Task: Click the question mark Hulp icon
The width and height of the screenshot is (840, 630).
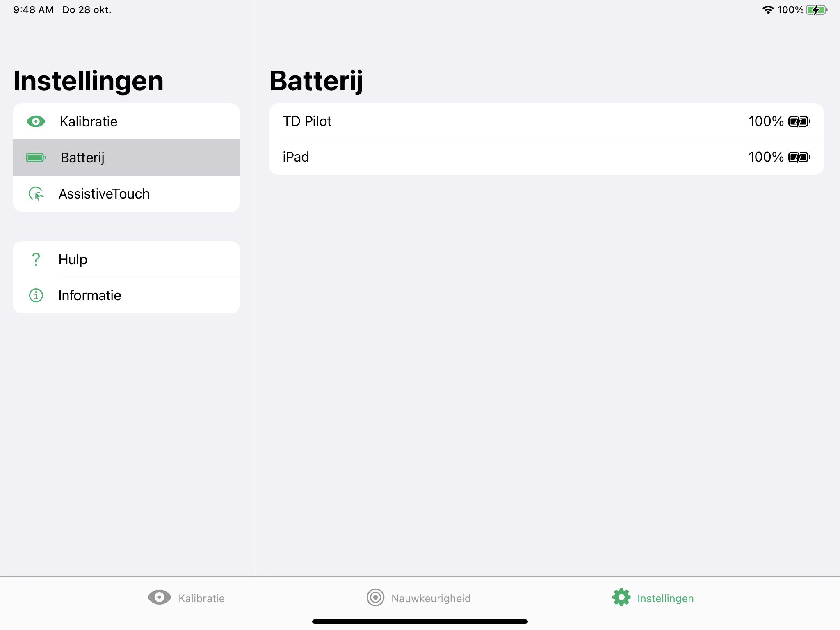Action: pyautogui.click(x=36, y=259)
